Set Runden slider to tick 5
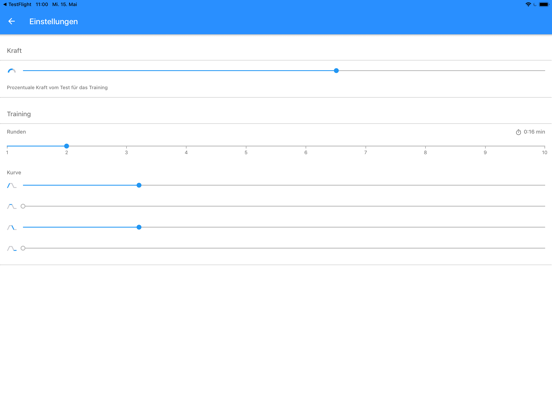The image size is (552, 414). coord(246,146)
